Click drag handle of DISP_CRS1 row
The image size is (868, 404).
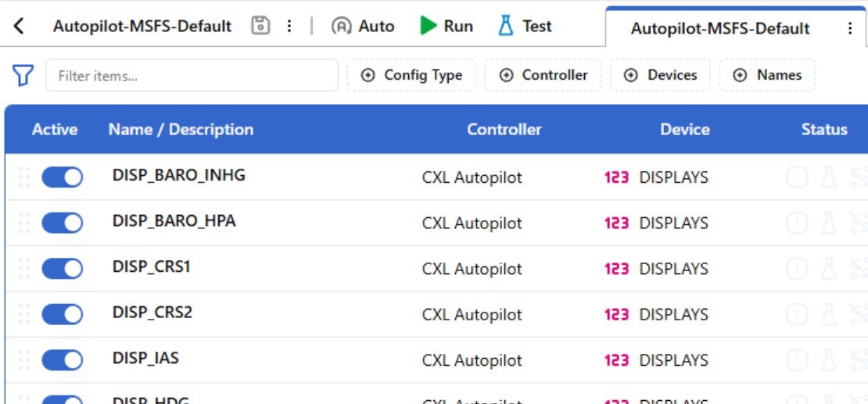[24, 269]
